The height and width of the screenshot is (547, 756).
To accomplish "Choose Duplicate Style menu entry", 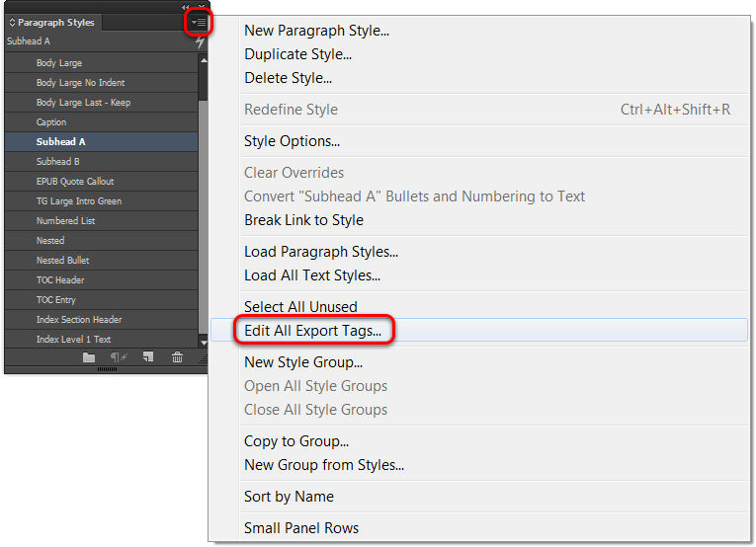I will (x=297, y=54).
